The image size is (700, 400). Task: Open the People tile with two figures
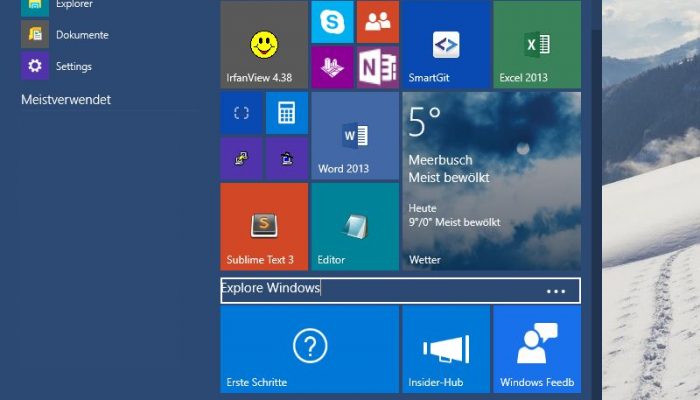378,22
